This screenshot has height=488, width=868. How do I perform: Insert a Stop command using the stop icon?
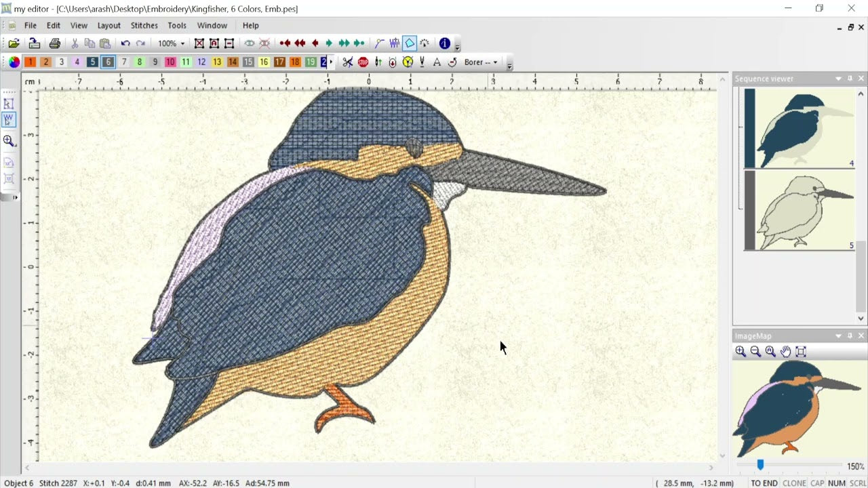pos(364,62)
